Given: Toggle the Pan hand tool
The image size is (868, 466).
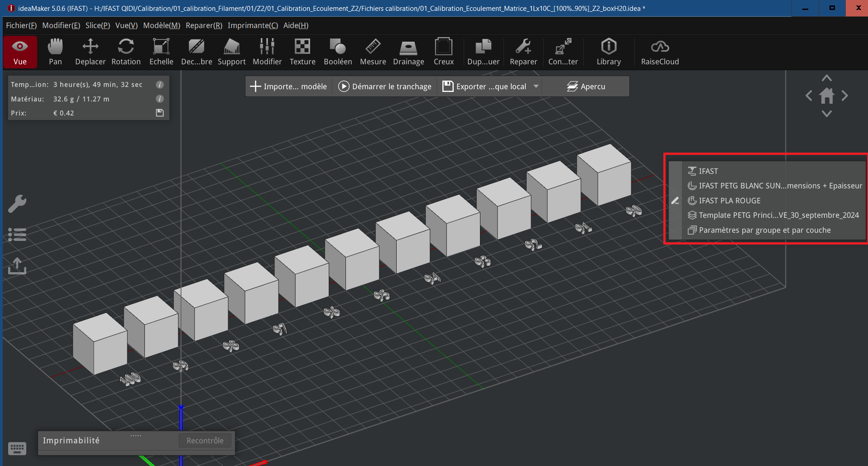Looking at the screenshot, I should [55, 52].
